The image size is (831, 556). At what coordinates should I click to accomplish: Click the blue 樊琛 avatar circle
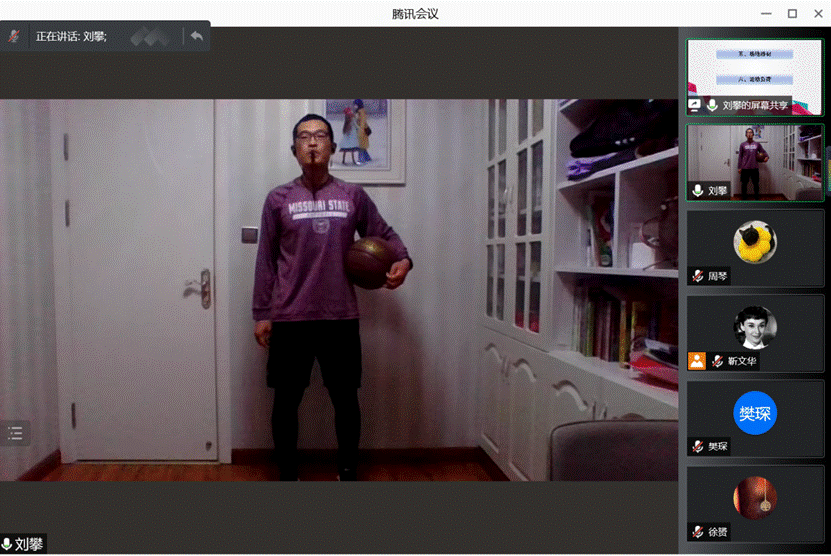point(755,413)
